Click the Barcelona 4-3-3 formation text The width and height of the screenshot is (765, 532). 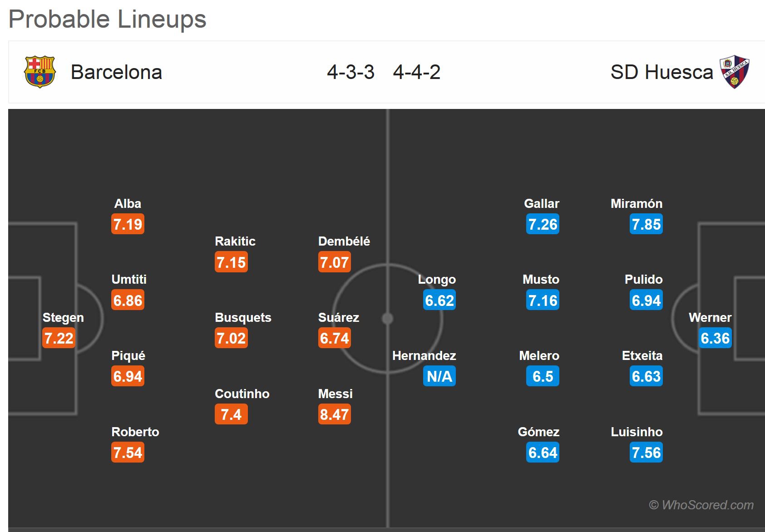(350, 72)
